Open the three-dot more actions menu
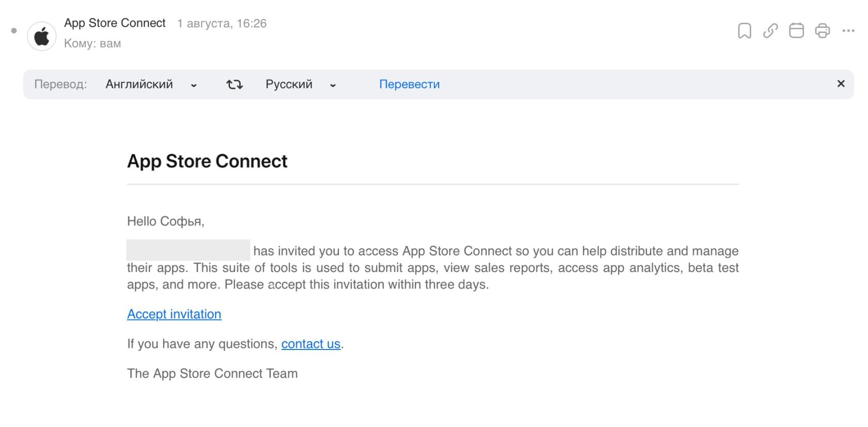The width and height of the screenshot is (868, 427). point(848,31)
